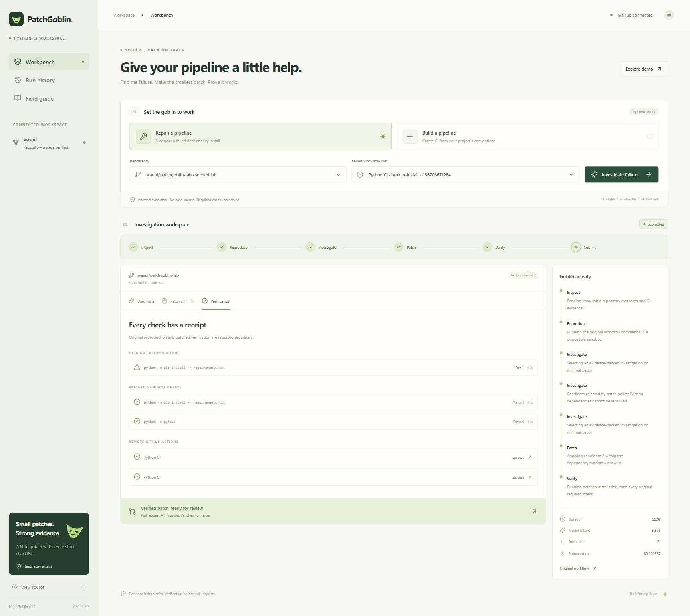Switch to the Diagnosis tab

tap(142, 301)
